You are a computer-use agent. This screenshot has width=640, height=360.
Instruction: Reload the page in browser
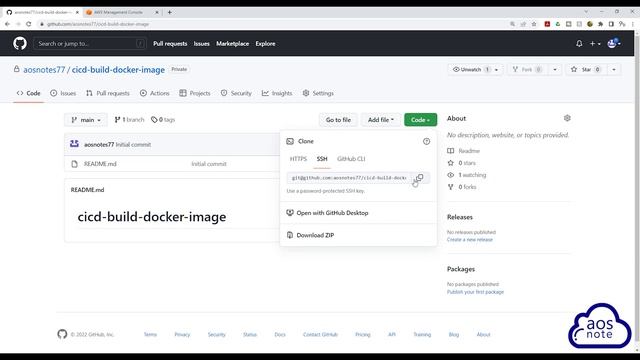29,24
